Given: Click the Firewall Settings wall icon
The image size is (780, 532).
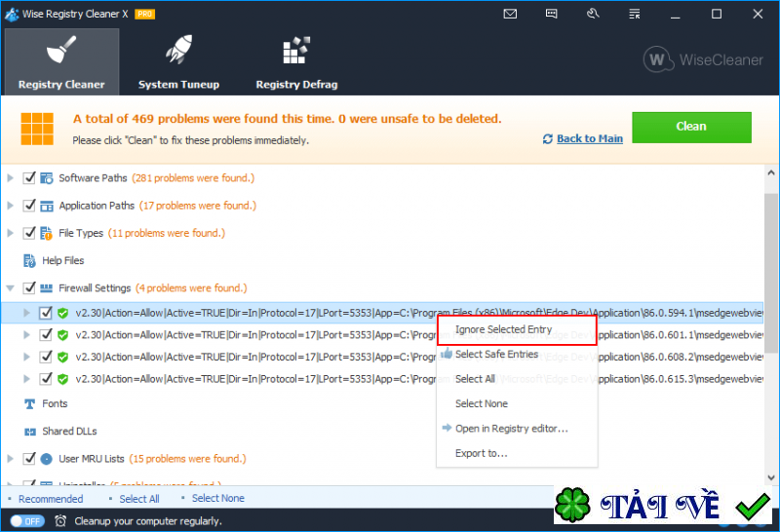Looking at the screenshot, I should click(x=46, y=288).
